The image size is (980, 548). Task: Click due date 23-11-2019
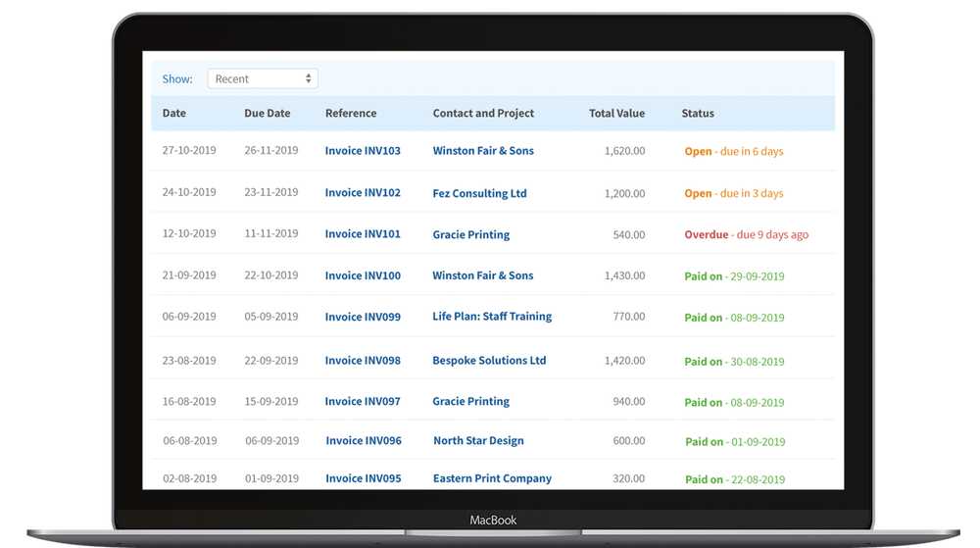(271, 192)
